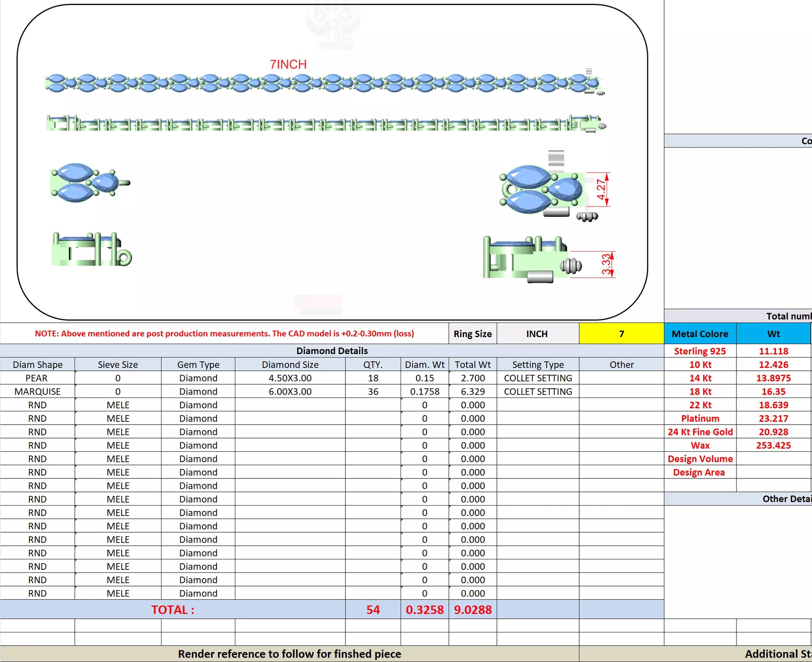Select the Diamond Details section header

332,351
